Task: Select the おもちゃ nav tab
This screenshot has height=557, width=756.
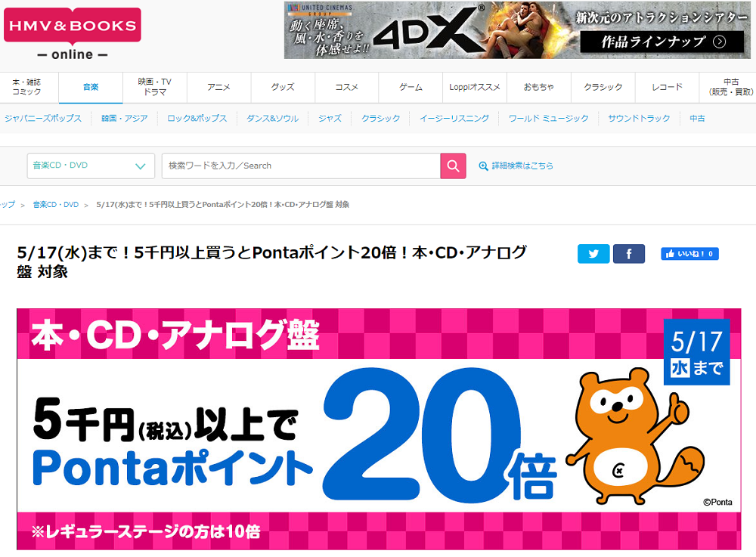Action: [x=539, y=87]
